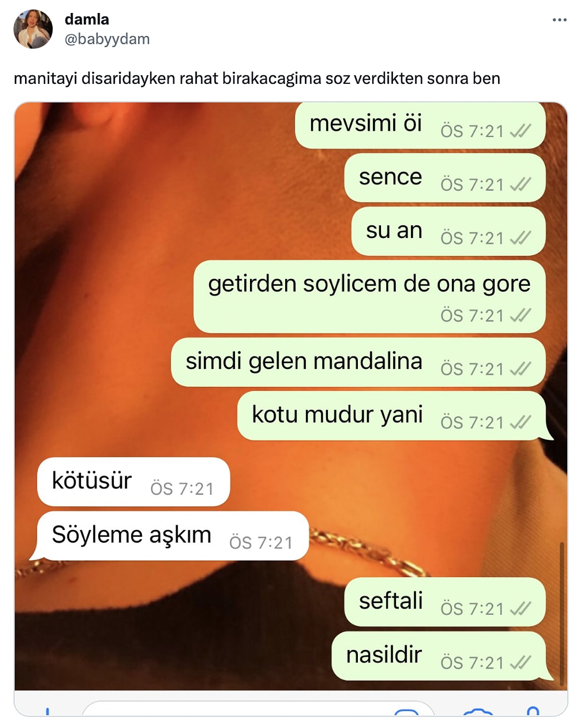Click the camera icon in chat bar

478,711
